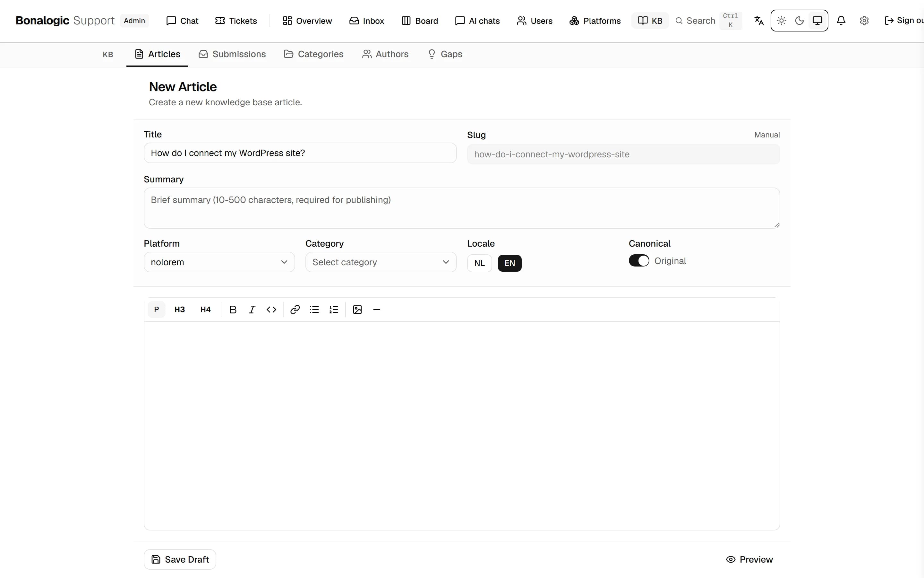This screenshot has height=578, width=924.
Task: Click the Title input field
Action: (x=300, y=153)
